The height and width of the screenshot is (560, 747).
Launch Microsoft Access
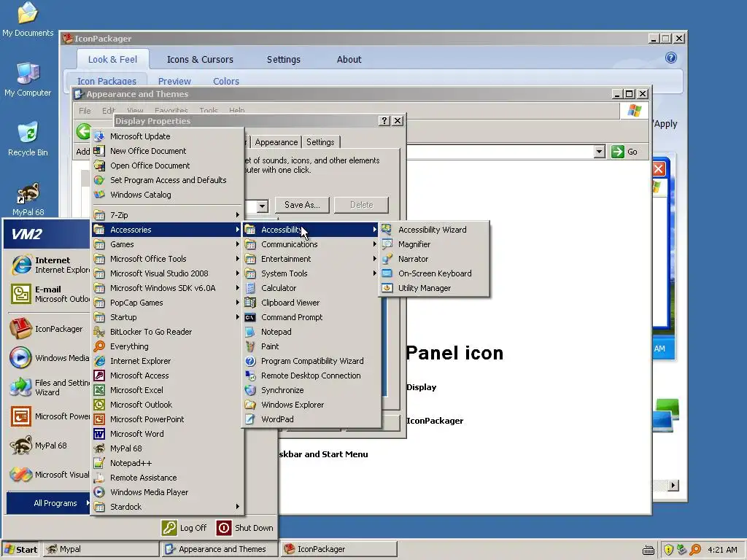[x=167, y=376]
